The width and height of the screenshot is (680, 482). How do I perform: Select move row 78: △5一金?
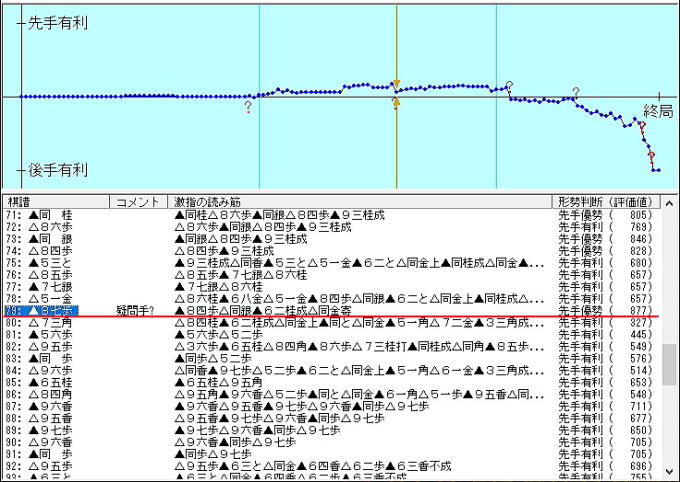pyautogui.click(x=331, y=299)
